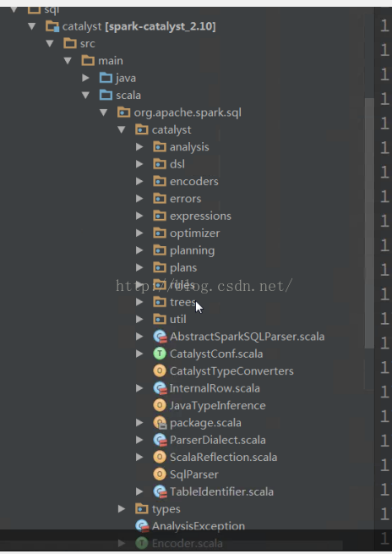Click the JavaTypeInference object icon
392x554 pixels.
[x=160, y=405]
